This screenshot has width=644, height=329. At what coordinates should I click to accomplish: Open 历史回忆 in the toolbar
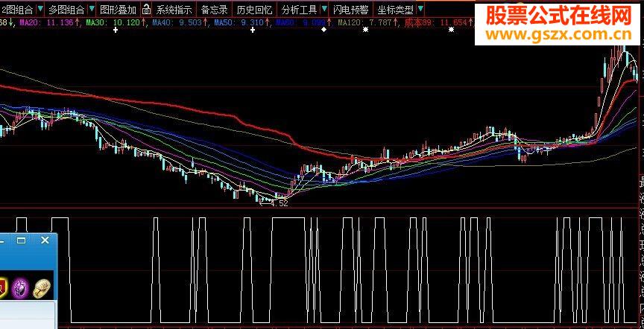point(255,9)
